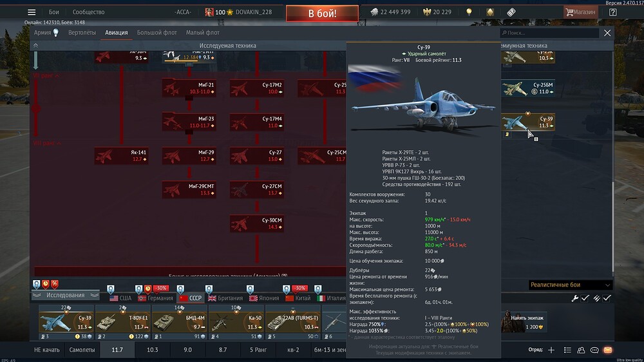The height and width of the screenshot is (362, 644).
Task: Select the Германия nation tab
Action: click(155, 298)
